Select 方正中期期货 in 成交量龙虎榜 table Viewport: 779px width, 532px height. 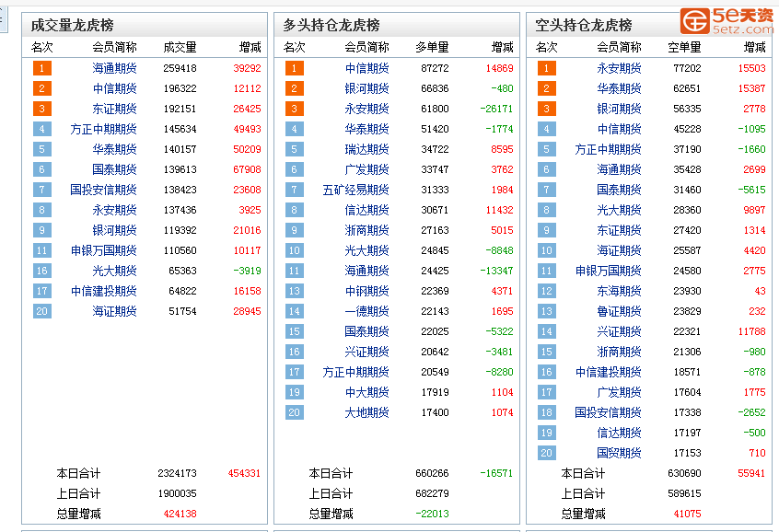point(103,129)
